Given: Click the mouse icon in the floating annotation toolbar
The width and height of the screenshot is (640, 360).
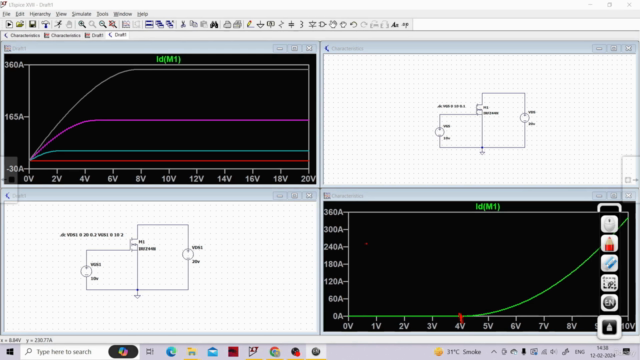Looking at the screenshot, I should pyautogui.click(x=609, y=224).
